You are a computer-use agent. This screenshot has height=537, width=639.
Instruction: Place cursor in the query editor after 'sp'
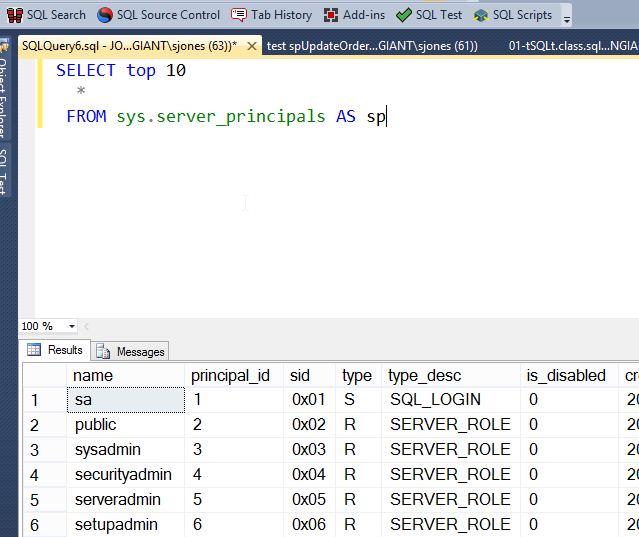[386, 116]
